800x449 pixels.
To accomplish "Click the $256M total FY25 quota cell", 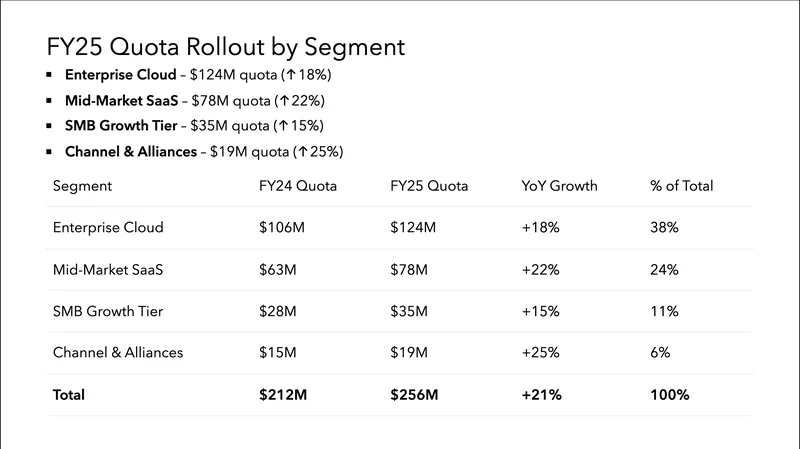I will [416, 395].
